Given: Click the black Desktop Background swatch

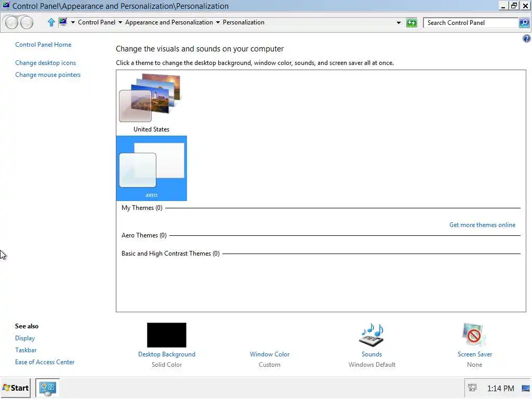Looking at the screenshot, I should click(x=167, y=335).
